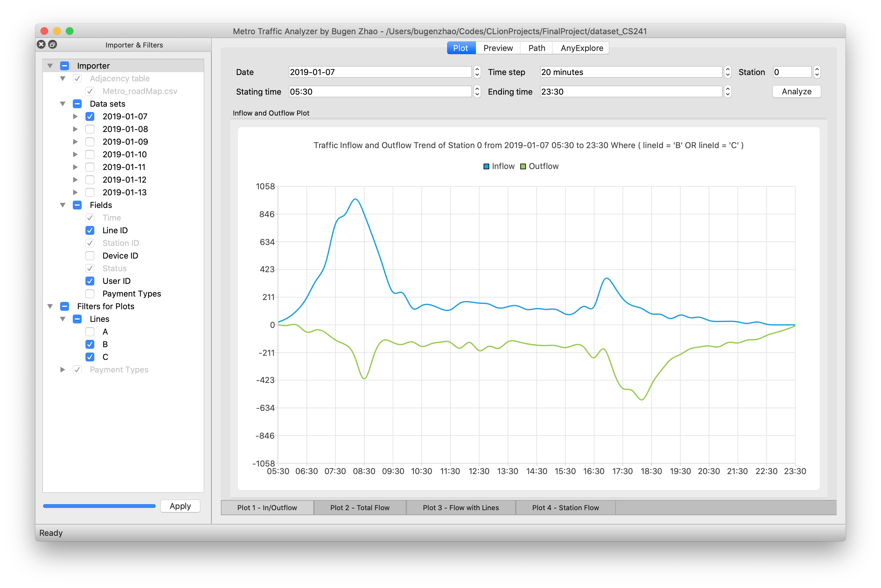Click the Station number stepper

click(817, 72)
